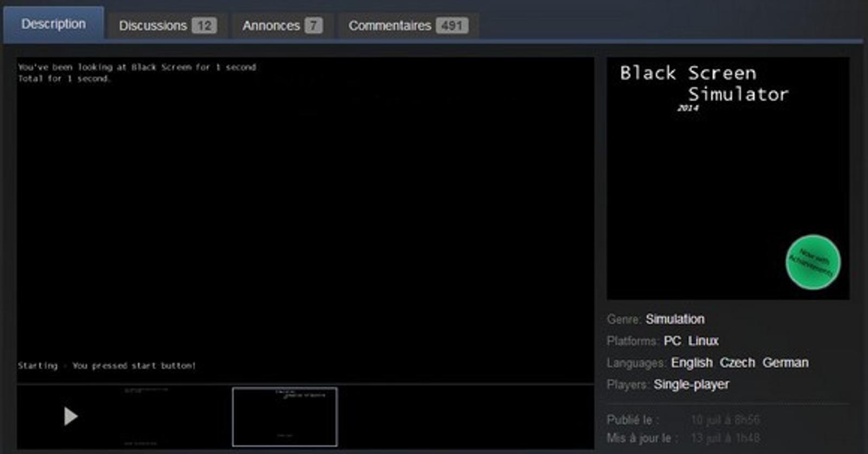The width and height of the screenshot is (868, 454).
Task: Click 'Starting - You pressed start button!' text
Action: pyautogui.click(x=107, y=365)
